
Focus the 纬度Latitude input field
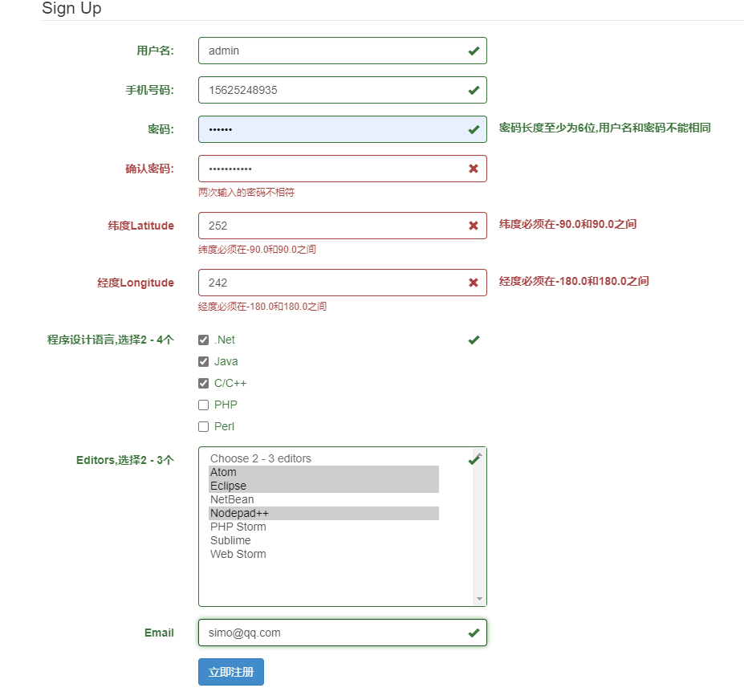333,226
